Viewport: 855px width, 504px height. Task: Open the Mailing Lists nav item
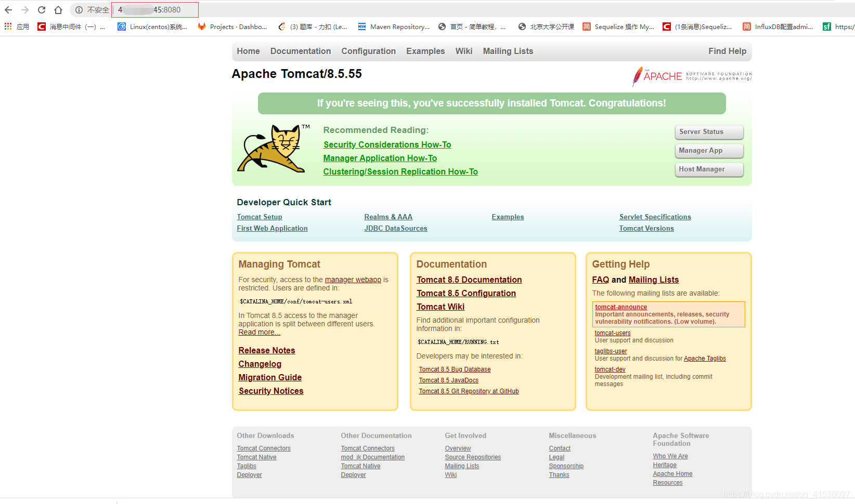pos(508,51)
